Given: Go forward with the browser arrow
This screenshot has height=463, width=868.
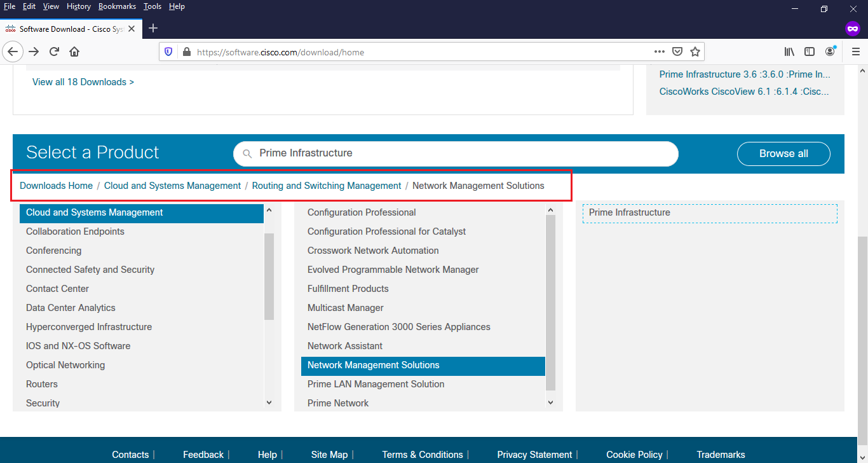Looking at the screenshot, I should click(x=34, y=52).
